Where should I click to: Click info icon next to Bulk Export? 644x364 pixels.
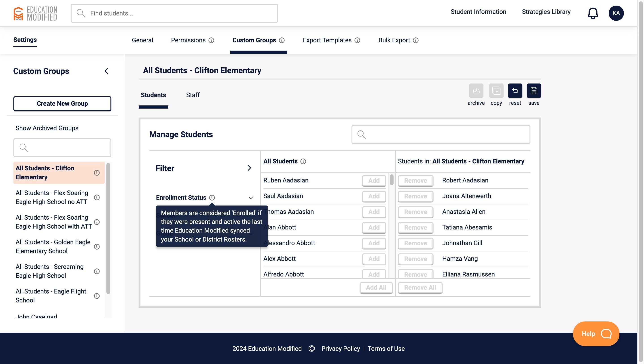[415, 40]
